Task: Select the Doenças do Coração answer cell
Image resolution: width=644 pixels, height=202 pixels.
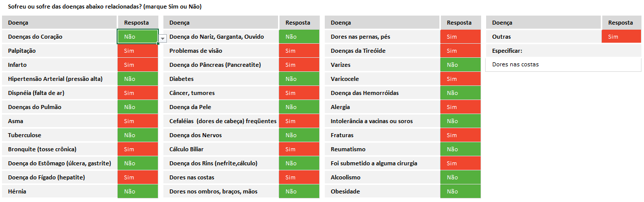Action: coord(137,37)
